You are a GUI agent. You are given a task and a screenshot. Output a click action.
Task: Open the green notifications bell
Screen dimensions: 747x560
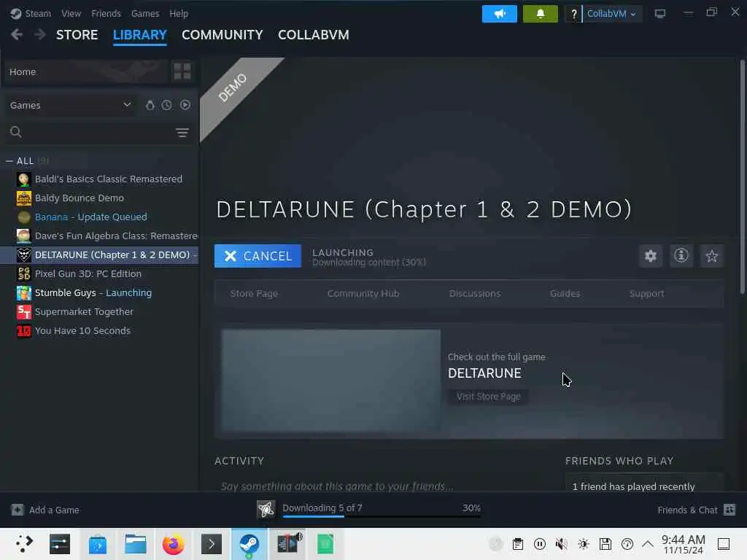[541, 14]
